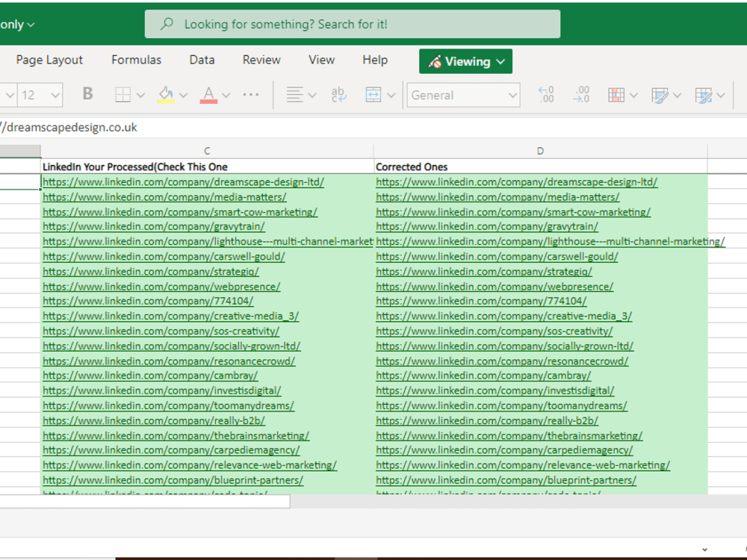Open the Data tab
The height and width of the screenshot is (560, 747).
tap(202, 60)
